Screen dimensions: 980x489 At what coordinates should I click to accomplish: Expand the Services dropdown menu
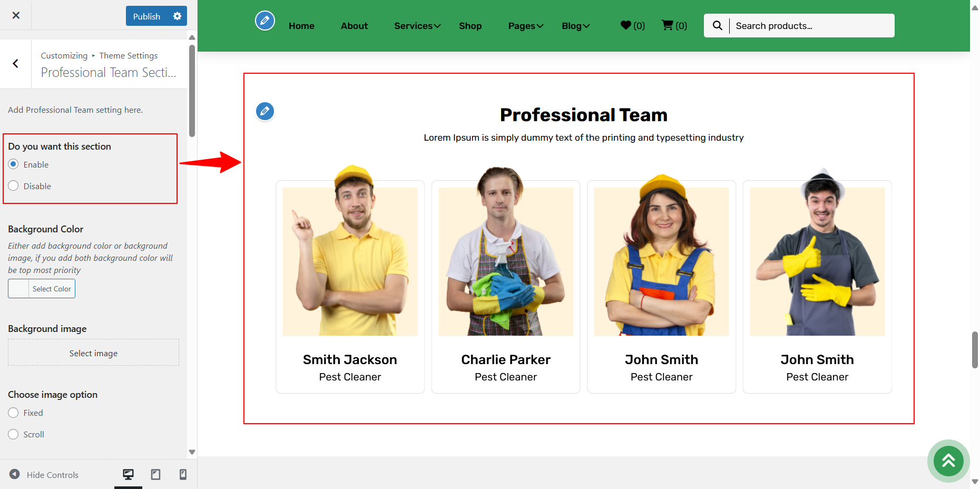point(417,26)
